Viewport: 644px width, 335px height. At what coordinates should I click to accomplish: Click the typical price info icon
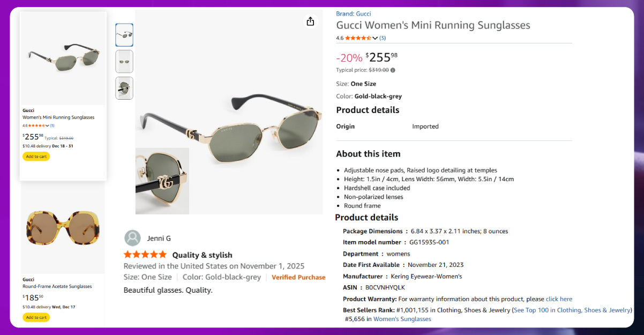[393, 70]
